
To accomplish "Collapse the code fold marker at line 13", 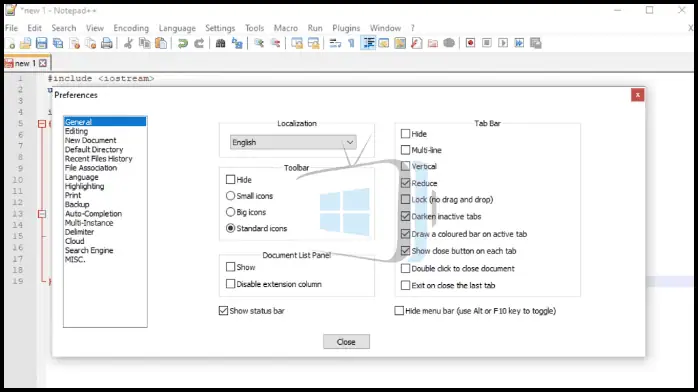I will [x=42, y=214].
